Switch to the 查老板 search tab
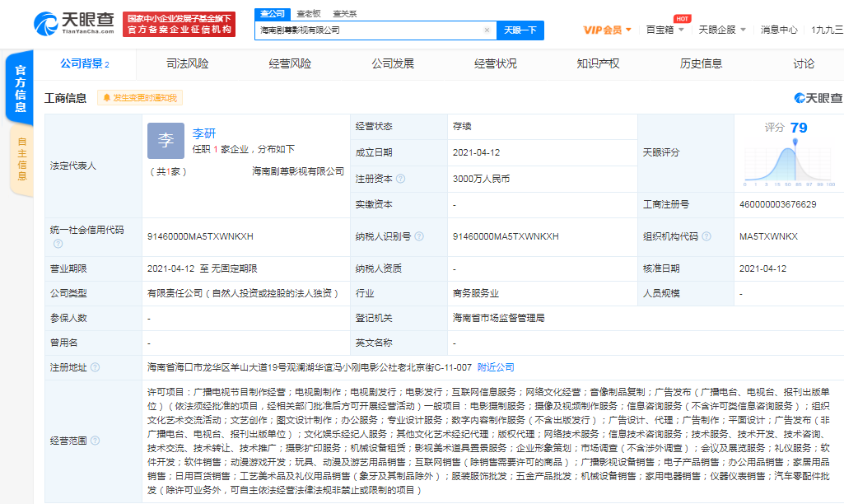The height and width of the screenshot is (504, 844). pyautogui.click(x=309, y=14)
